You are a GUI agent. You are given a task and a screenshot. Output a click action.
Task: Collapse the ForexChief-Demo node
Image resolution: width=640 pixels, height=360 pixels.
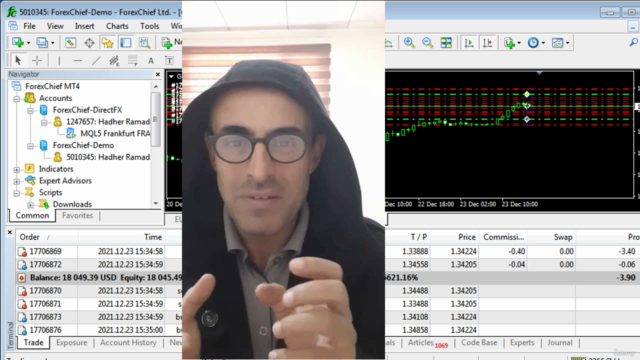[x=30, y=146]
